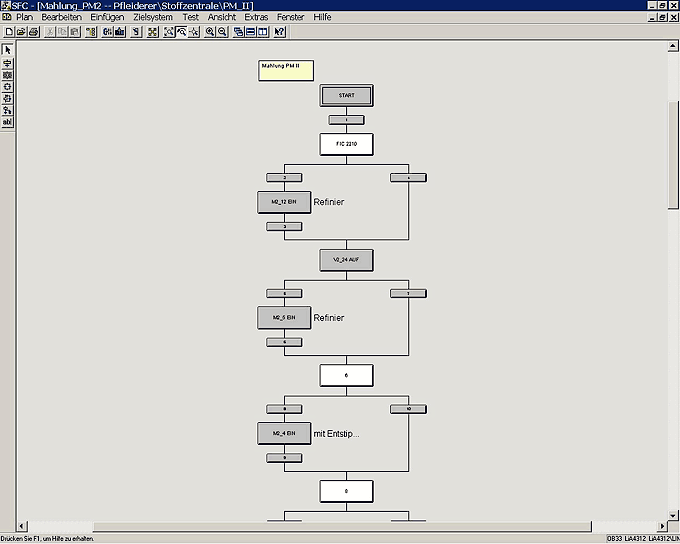680x544 pixels.
Task: Open the Extras menu
Action: tap(256, 18)
